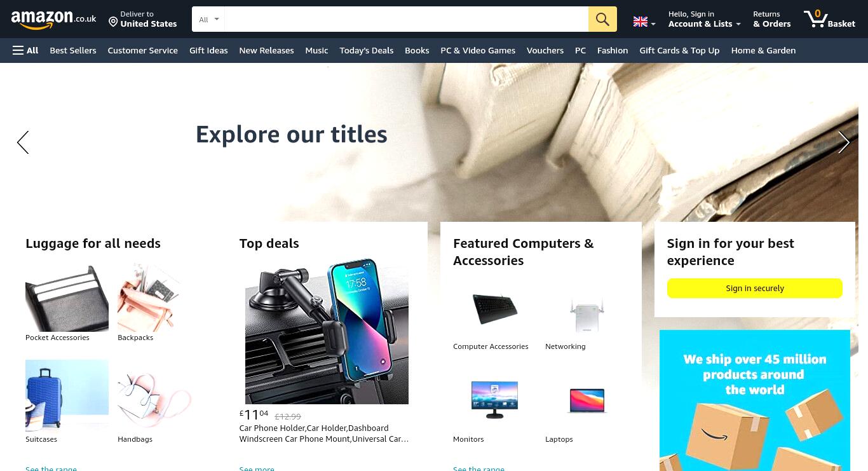Viewport: 868px width, 471px height.
Task: Expand Account & Lists dropdown
Action: 704,19
